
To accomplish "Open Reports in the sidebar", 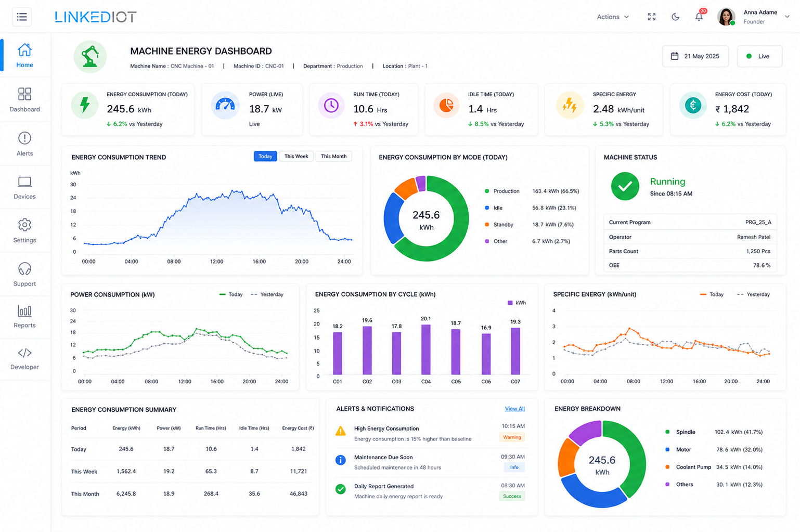I will click(24, 317).
